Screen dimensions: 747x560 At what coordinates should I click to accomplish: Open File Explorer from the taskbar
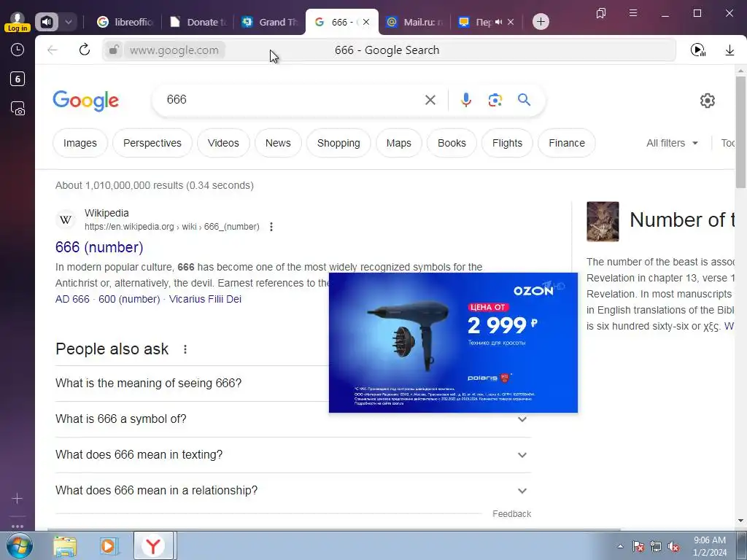coord(65,545)
